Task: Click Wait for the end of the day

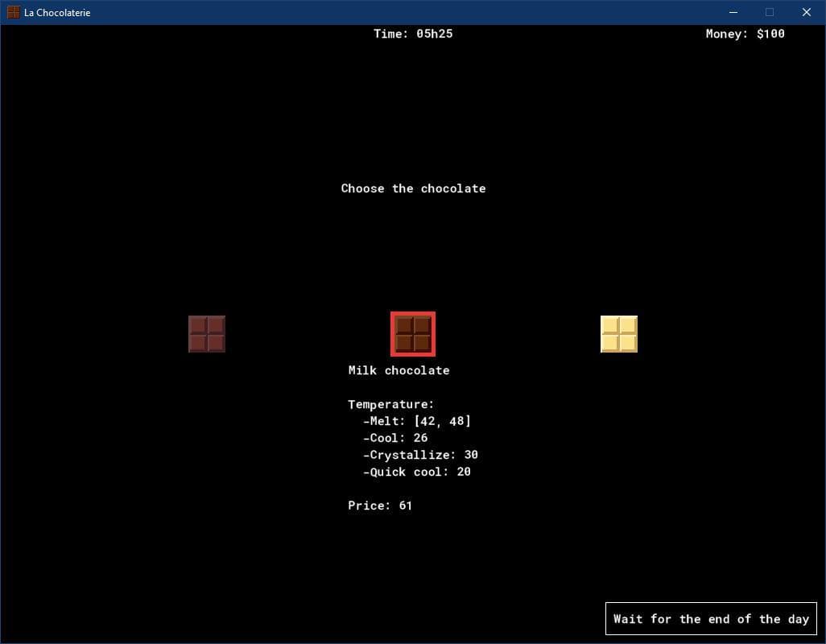Action: coord(711,619)
